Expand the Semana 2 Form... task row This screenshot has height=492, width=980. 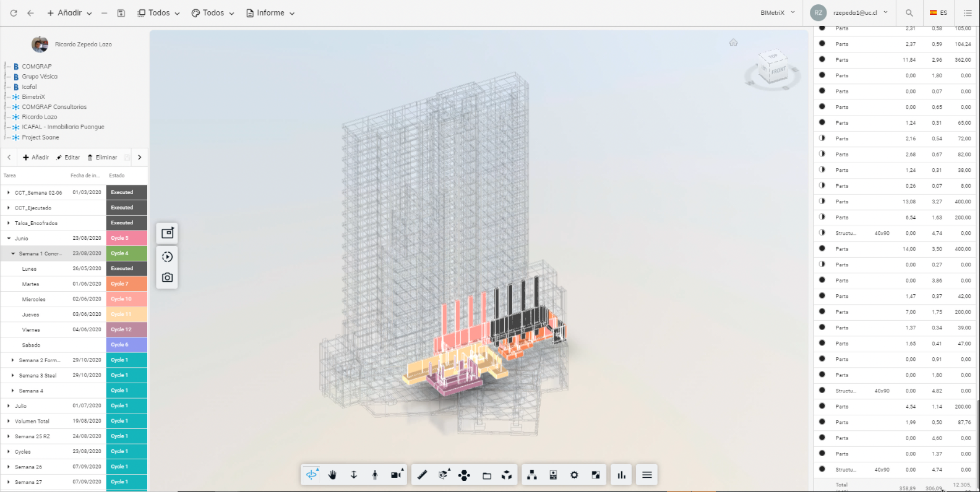[13, 360]
